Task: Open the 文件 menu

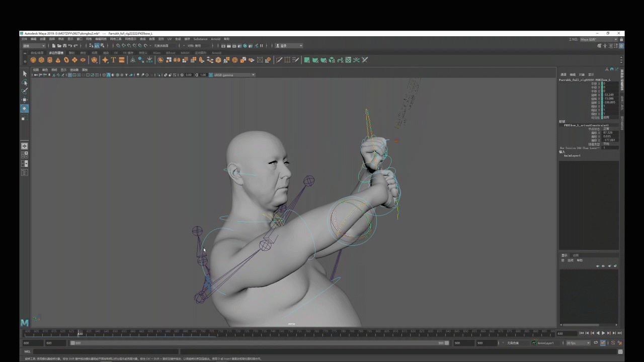Action: 24,39
